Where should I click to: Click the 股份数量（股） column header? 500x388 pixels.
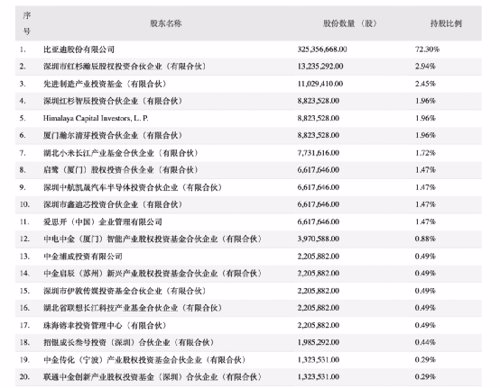(x=350, y=23)
